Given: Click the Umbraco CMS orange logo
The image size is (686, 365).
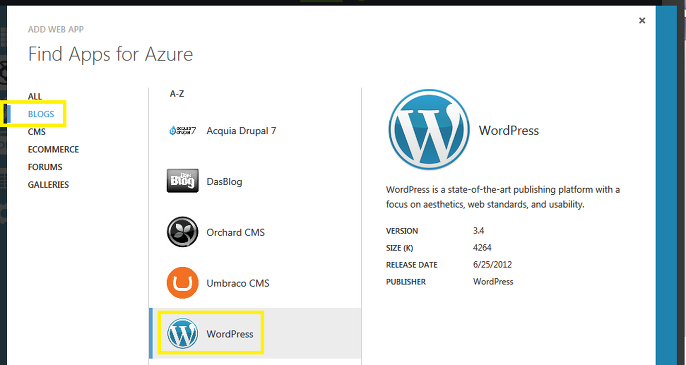Looking at the screenshot, I should tap(182, 283).
